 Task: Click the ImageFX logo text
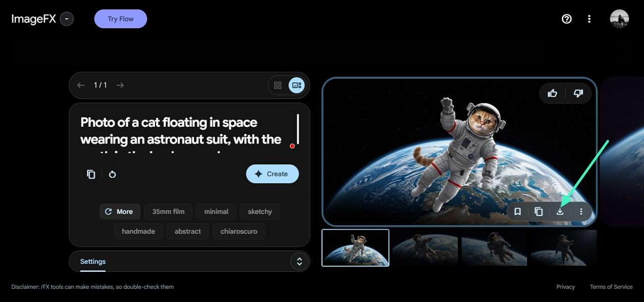tap(34, 19)
